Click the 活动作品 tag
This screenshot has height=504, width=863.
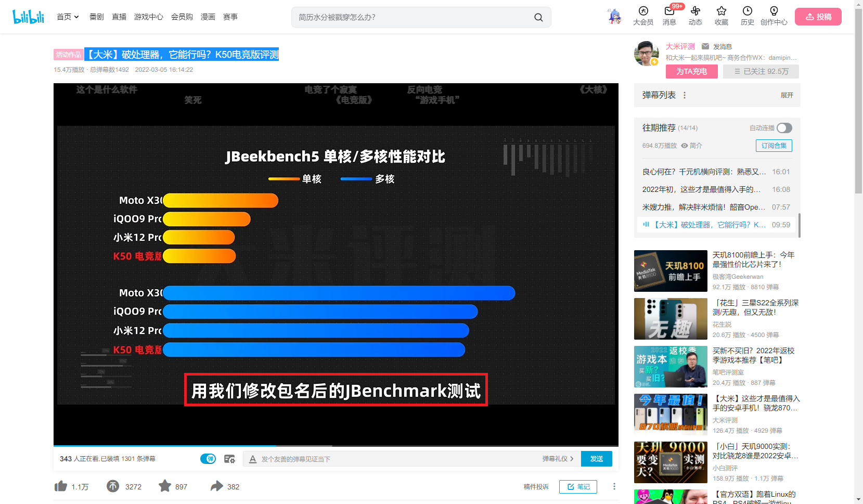click(69, 55)
